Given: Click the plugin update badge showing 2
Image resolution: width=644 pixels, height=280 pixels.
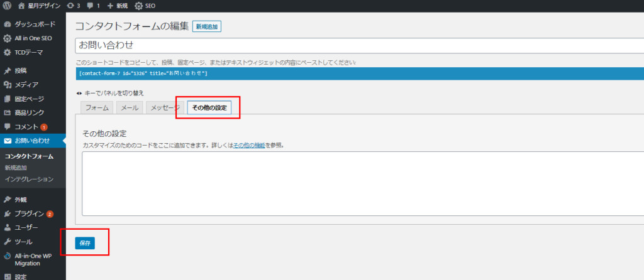Looking at the screenshot, I should 50,214.
